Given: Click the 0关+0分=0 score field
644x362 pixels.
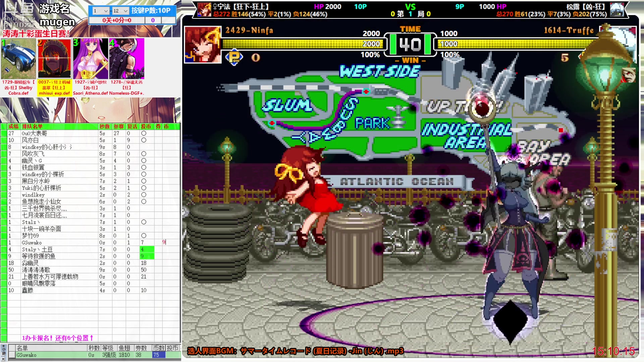Looking at the screenshot, I should pos(117,20).
